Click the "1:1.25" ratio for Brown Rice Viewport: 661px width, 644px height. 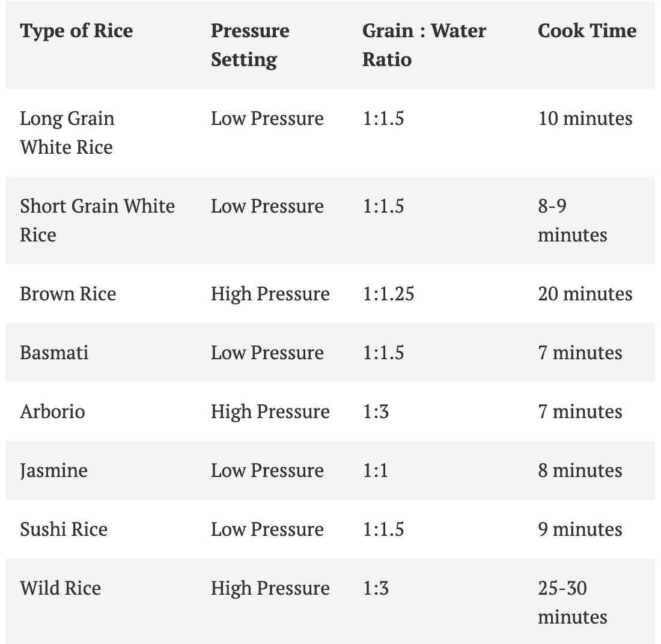click(x=388, y=294)
